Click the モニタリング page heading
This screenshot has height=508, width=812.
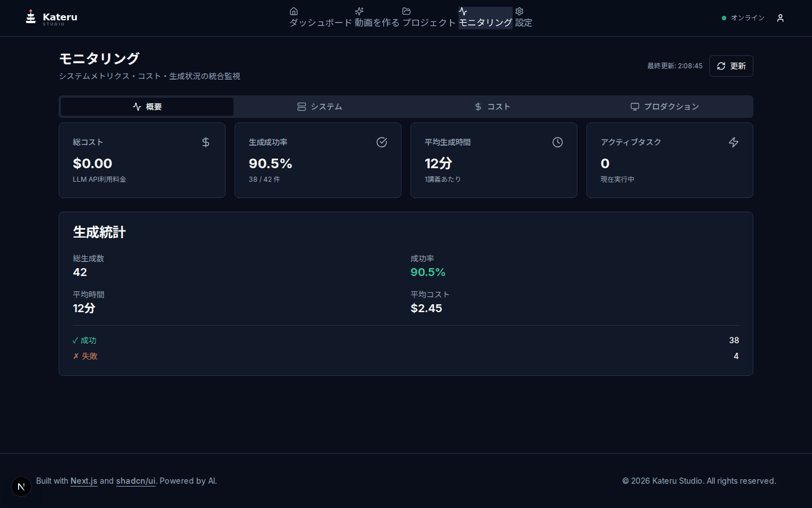coord(99,58)
